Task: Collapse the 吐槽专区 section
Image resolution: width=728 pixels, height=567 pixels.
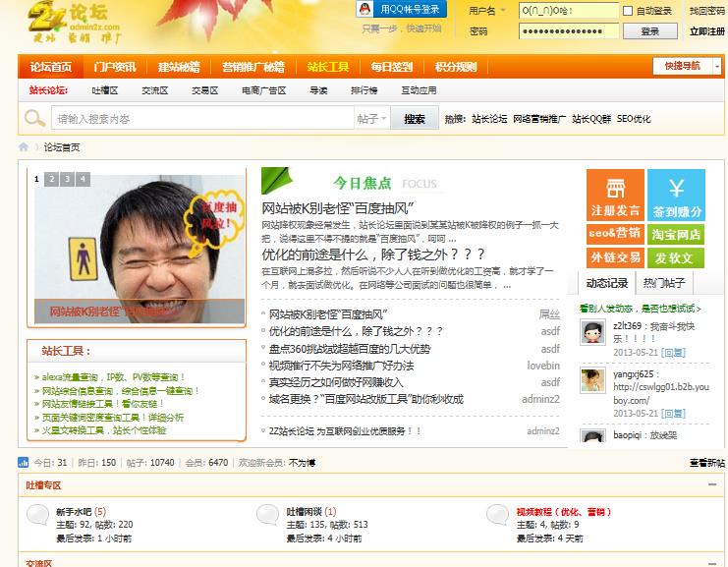Action: [x=711, y=484]
